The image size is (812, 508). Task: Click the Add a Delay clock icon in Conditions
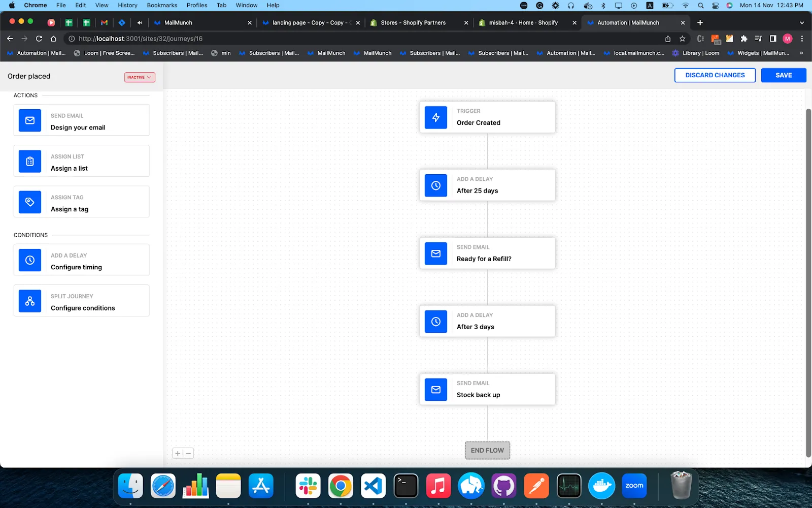[x=30, y=260]
